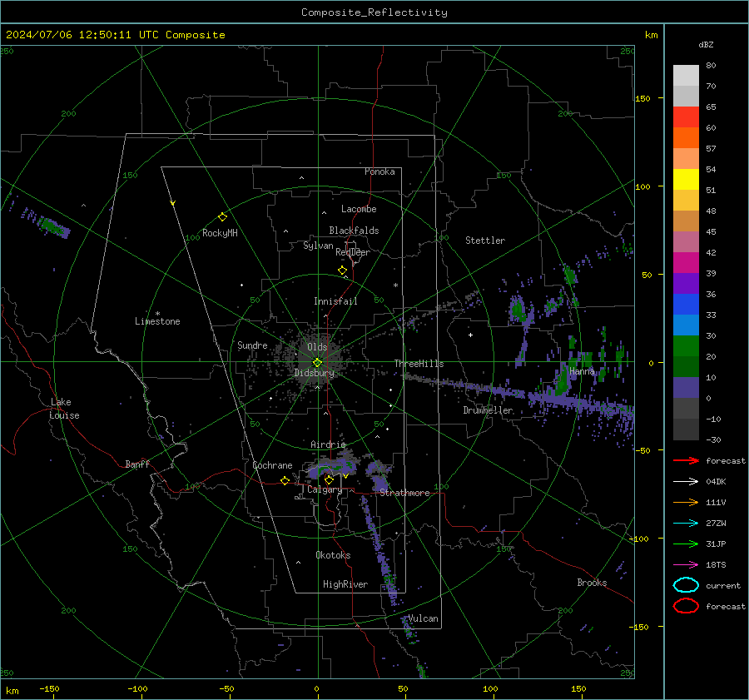This screenshot has height=700, width=749.
Task: Click the Calgary city label
Action: (325, 489)
